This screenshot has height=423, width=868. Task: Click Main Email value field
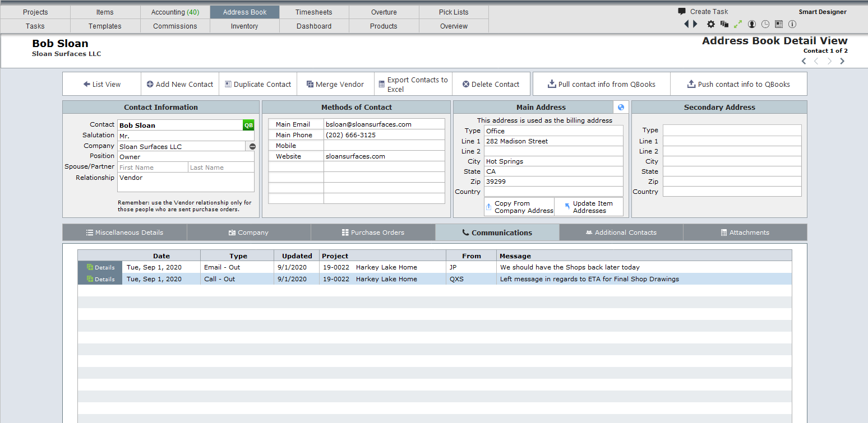click(384, 124)
